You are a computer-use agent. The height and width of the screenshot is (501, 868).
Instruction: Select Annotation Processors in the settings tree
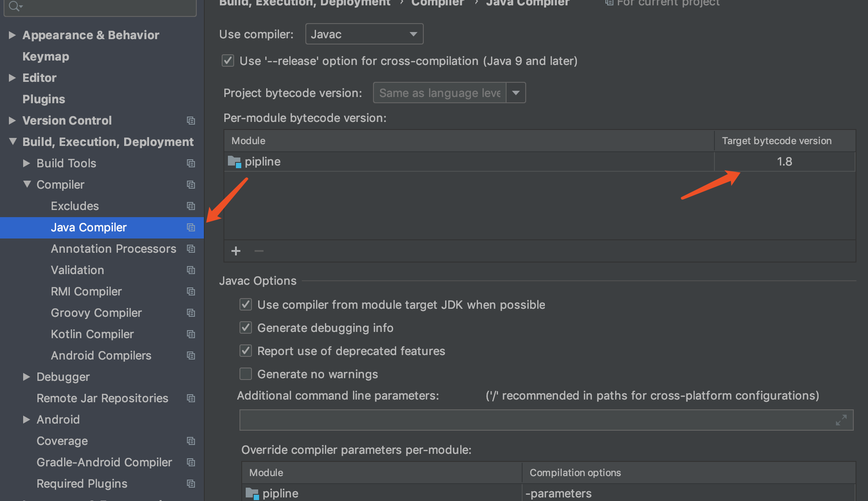point(113,249)
